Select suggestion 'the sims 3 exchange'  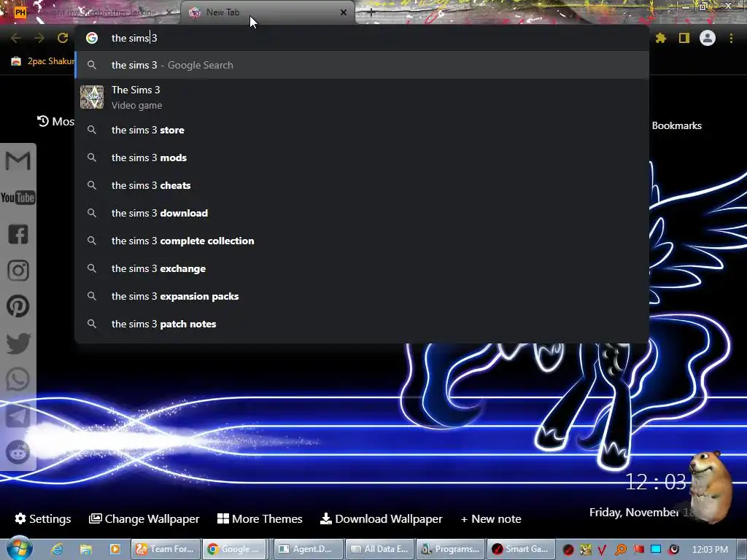pyautogui.click(x=362, y=268)
